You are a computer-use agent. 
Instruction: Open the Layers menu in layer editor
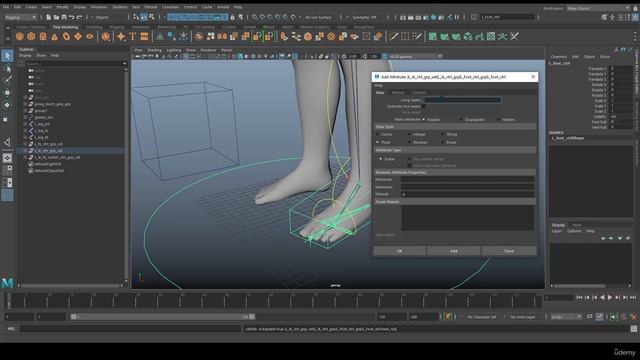pos(557,231)
